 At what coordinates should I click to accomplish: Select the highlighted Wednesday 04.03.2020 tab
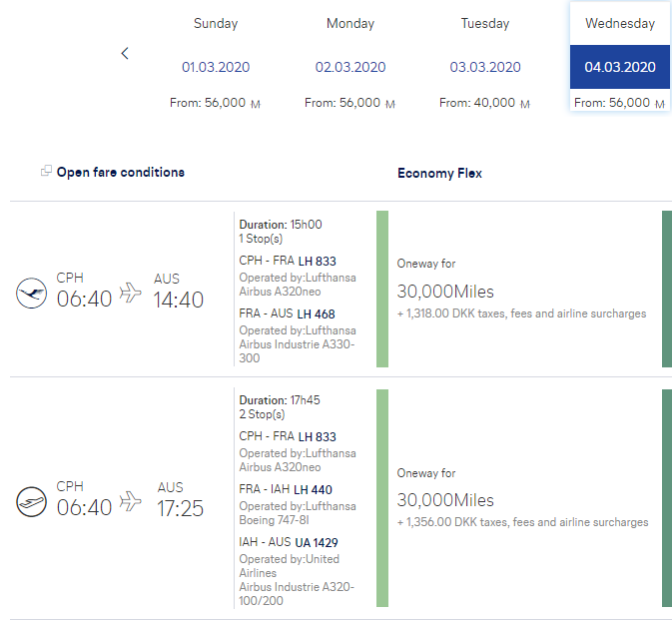(x=619, y=68)
